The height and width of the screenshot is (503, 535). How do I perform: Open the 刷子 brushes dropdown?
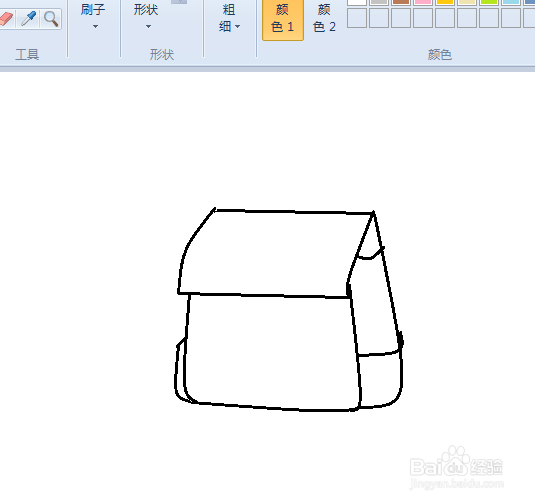93,16
